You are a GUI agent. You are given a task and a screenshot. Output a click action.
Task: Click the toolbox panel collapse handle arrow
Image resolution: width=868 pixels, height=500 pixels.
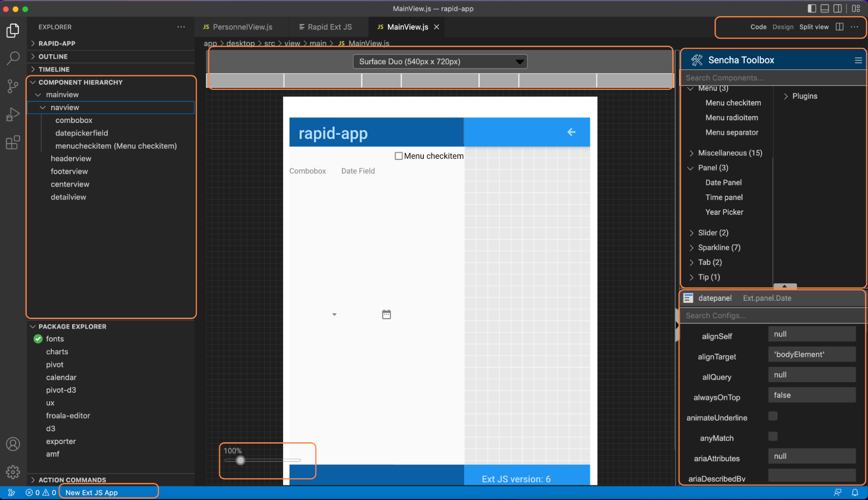tap(785, 286)
